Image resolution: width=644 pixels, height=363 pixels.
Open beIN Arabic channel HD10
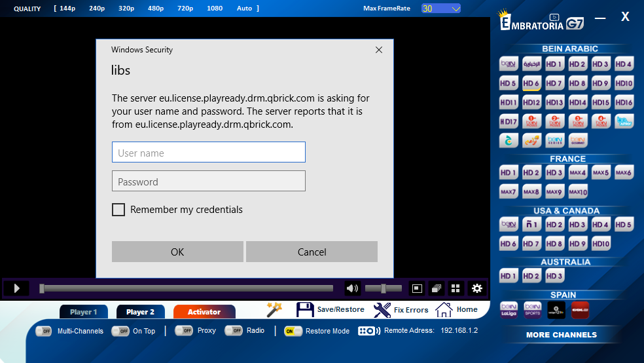(624, 83)
